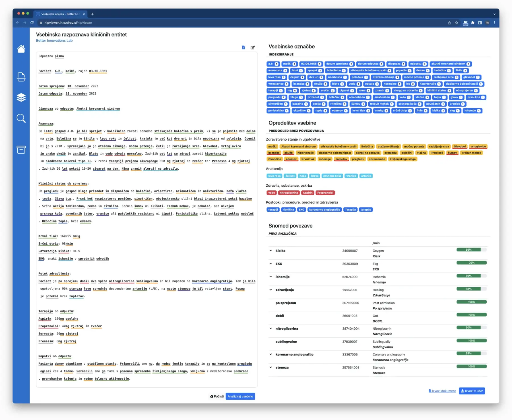This screenshot has height=420, width=512.
Task: Expand the 'EKG' chevron in Snomed table
Action: pyautogui.click(x=270, y=264)
